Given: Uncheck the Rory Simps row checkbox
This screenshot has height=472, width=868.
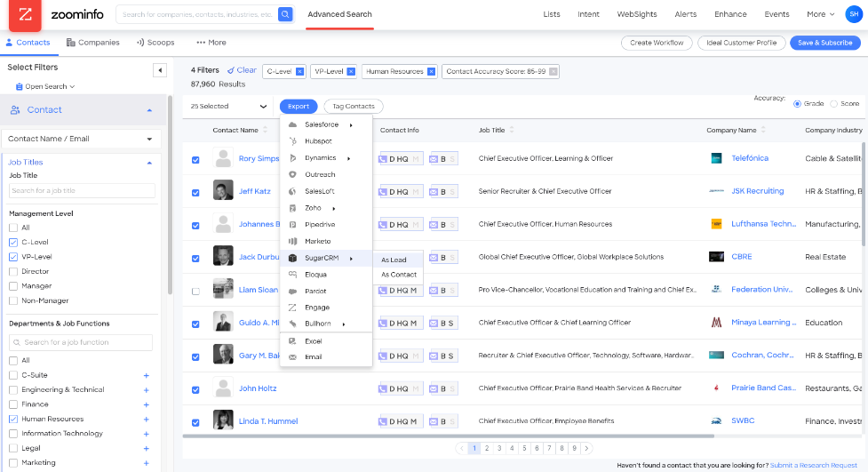Looking at the screenshot, I should tap(195, 160).
